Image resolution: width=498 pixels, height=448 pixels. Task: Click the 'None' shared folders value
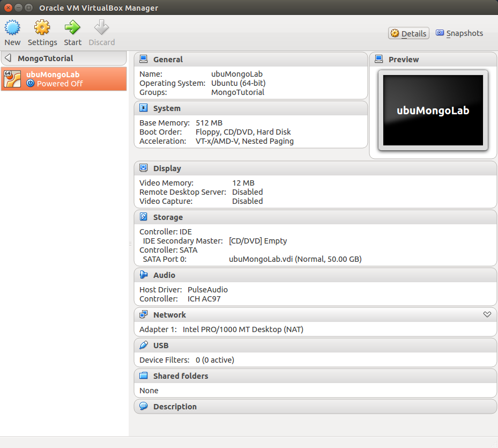148,391
